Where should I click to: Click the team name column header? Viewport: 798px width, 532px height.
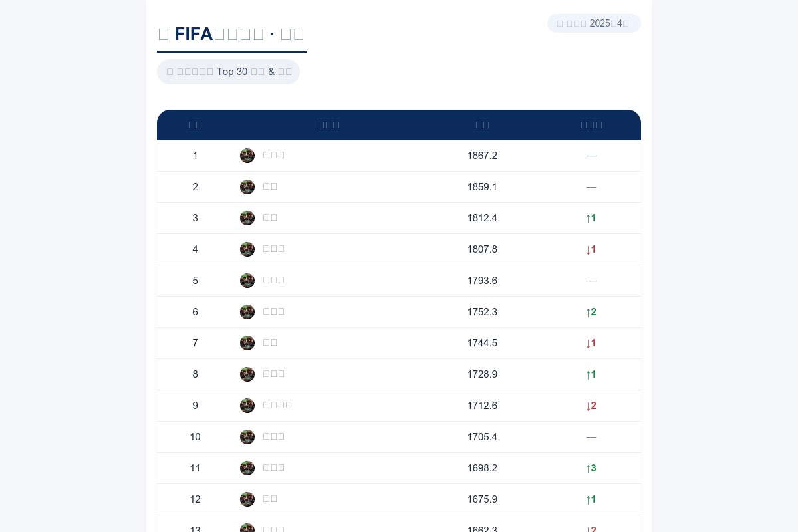(329, 125)
